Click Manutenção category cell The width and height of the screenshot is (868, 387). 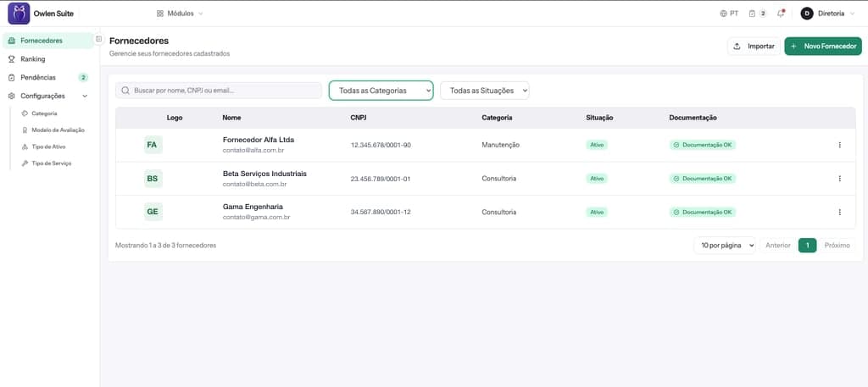click(x=500, y=145)
